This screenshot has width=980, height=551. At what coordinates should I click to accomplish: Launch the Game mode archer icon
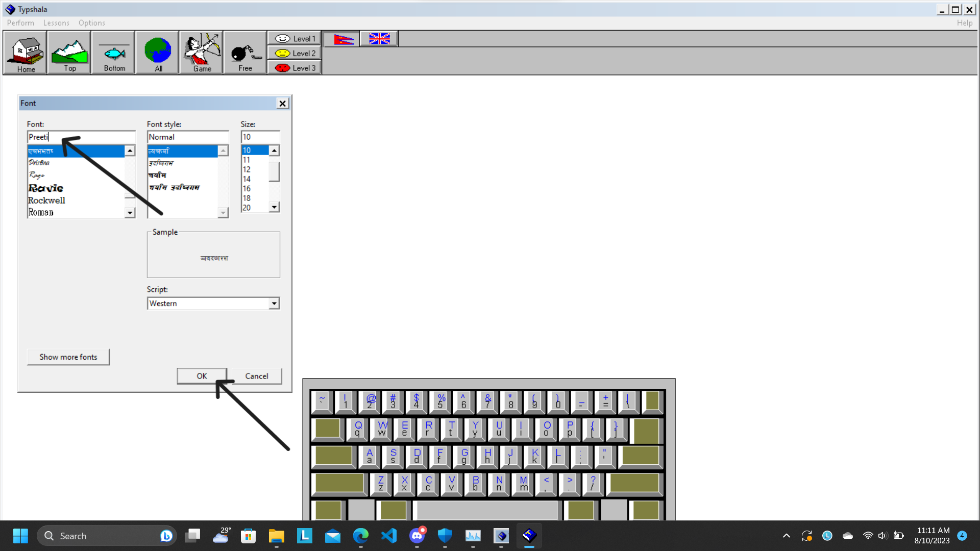tap(201, 52)
